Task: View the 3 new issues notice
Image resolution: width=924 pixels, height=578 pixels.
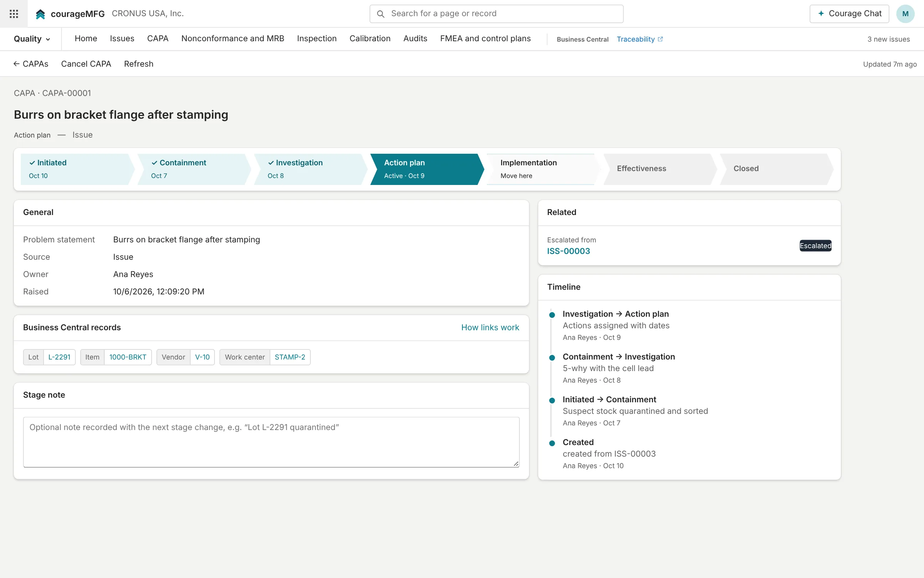Action: coord(889,39)
